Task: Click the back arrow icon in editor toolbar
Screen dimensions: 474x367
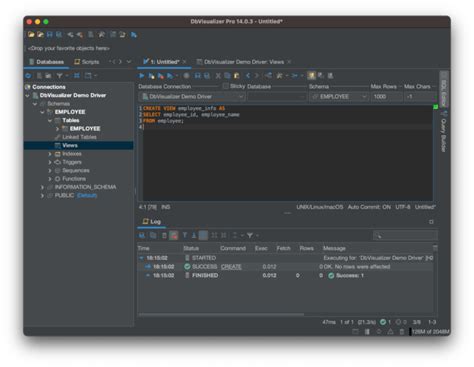Action: pos(248,76)
